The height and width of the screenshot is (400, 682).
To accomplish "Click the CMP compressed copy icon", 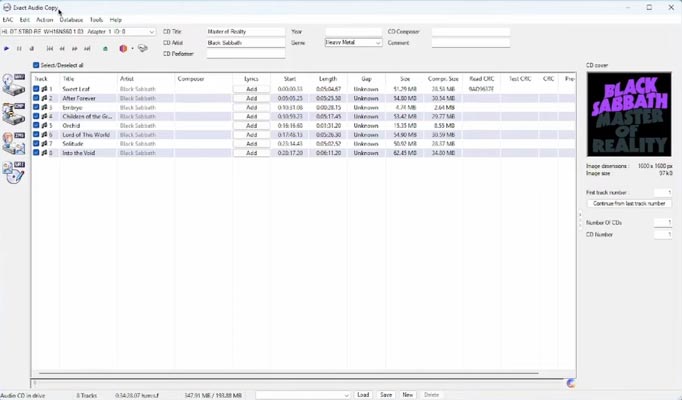I will pyautogui.click(x=13, y=113).
